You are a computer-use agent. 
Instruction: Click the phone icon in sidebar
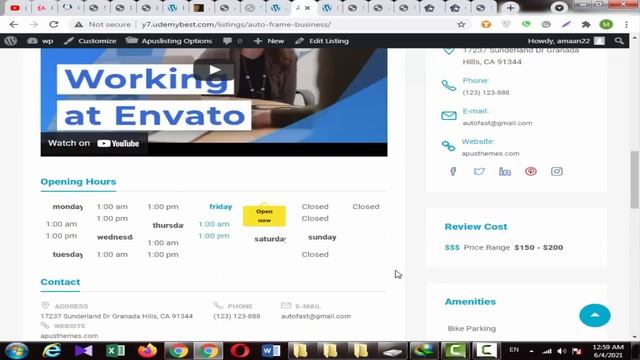[449, 86]
